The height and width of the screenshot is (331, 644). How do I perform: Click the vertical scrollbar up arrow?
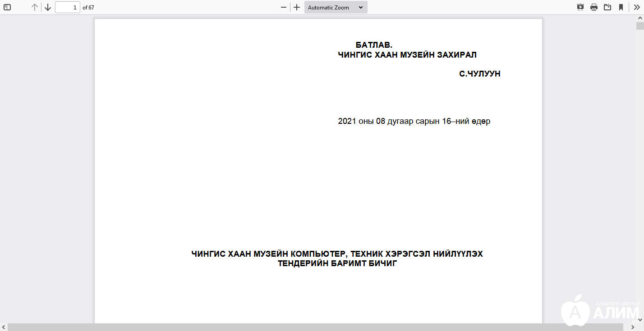coord(640,18)
